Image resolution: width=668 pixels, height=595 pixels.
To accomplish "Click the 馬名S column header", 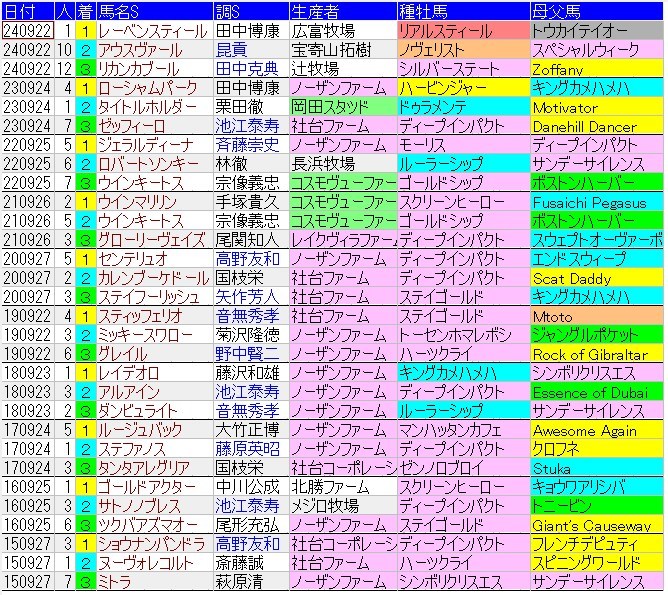I will point(155,11).
